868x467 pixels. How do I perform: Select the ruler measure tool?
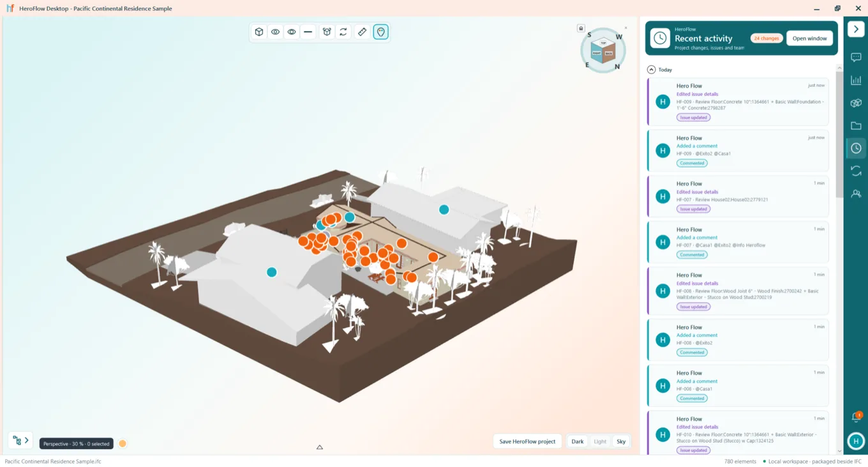click(x=362, y=32)
